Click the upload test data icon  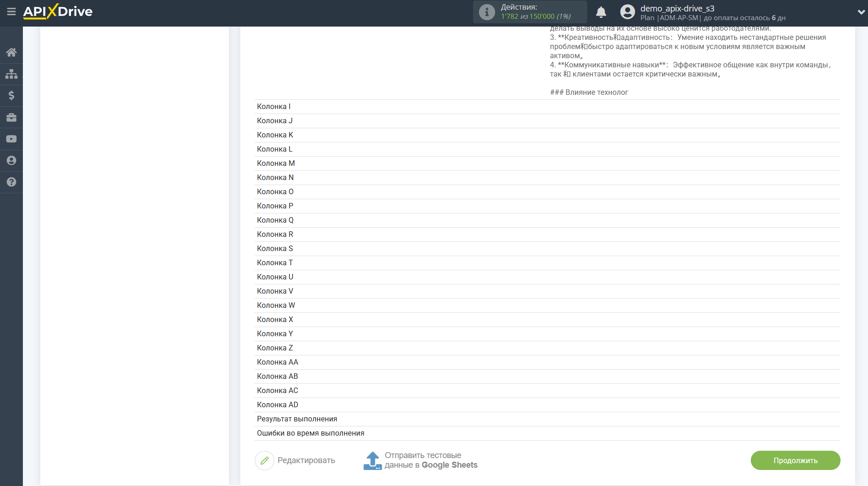click(373, 460)
